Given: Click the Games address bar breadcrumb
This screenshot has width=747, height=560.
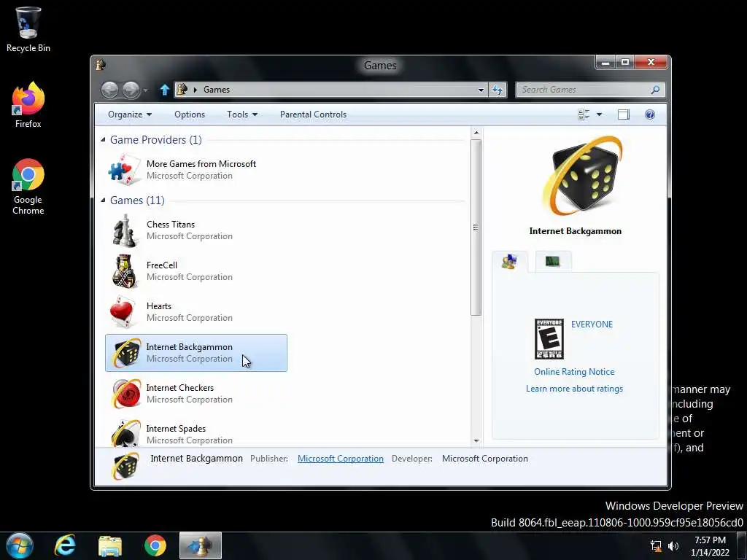Looking at the screenshot, I should (x=217, y=90).
